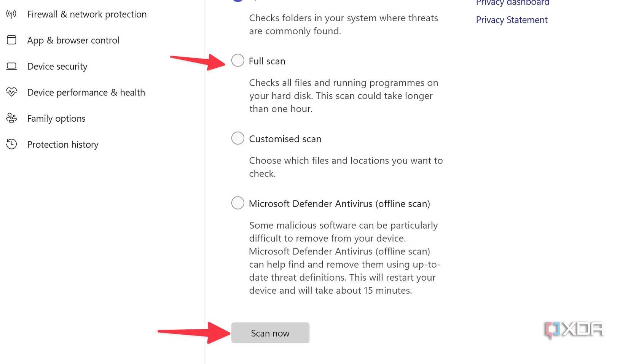
Task: Go to App & browser control text label
Action: (x=73, y=40)
